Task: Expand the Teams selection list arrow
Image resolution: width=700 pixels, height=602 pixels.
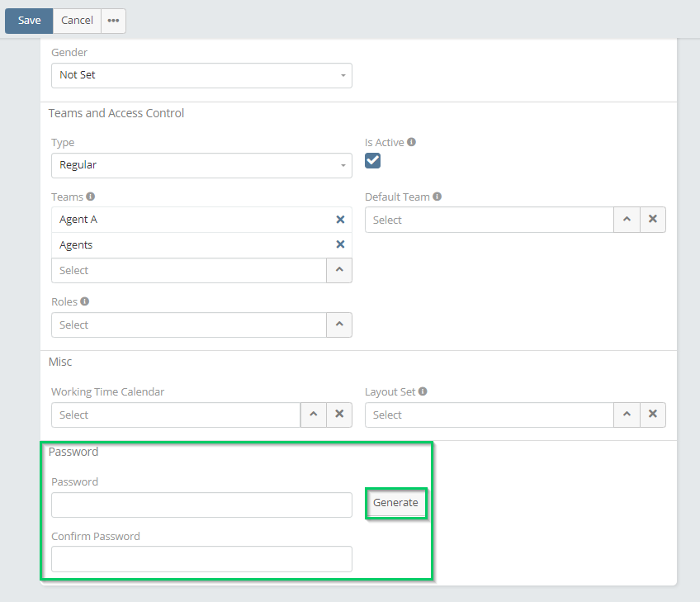Action: 339,270
